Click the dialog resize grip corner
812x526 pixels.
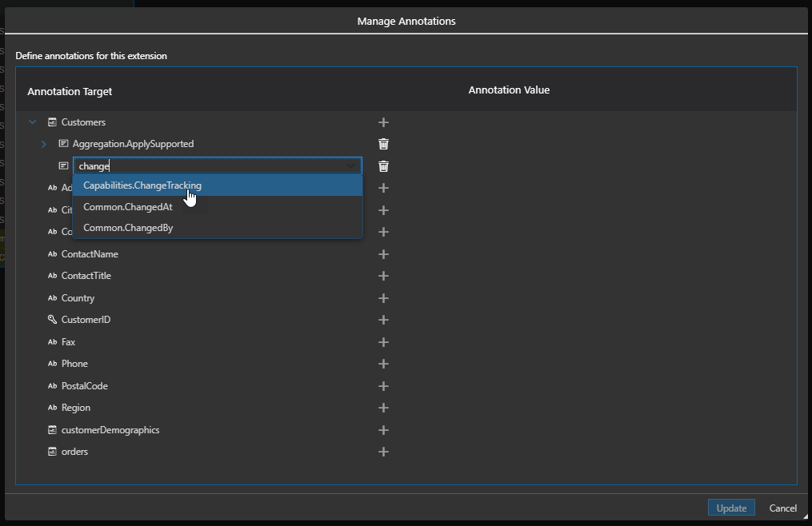point(805,516)
